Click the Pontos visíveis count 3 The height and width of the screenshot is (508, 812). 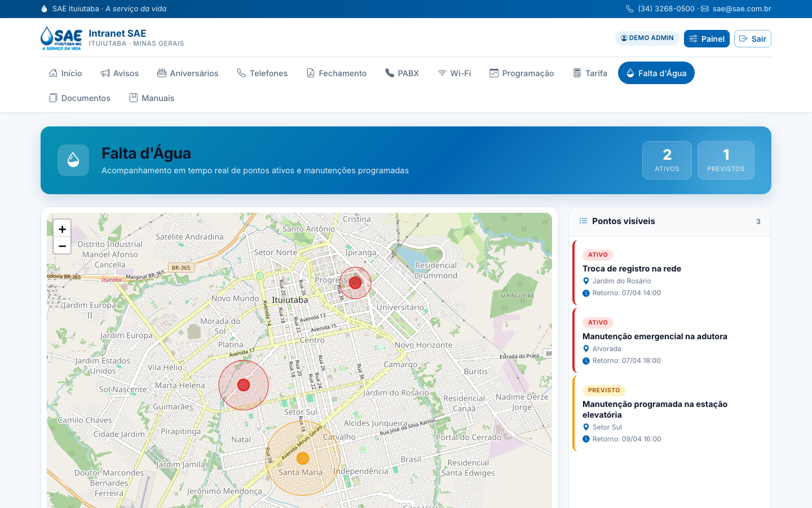pos(758,221)
